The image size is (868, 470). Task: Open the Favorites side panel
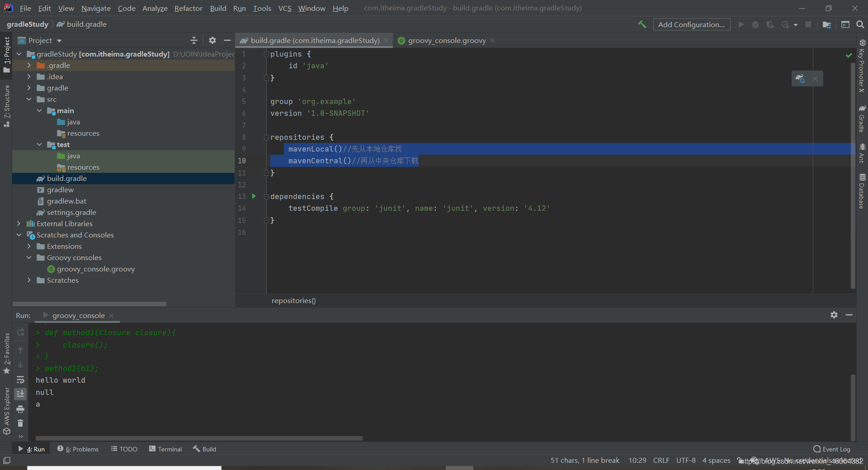[x=6, y=354]
